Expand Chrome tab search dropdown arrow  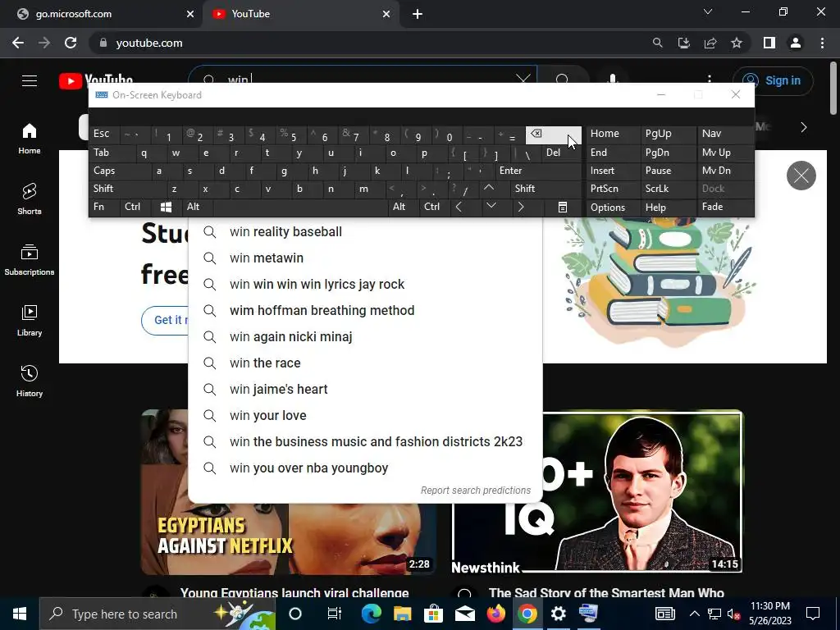click(x=708, y=11)
